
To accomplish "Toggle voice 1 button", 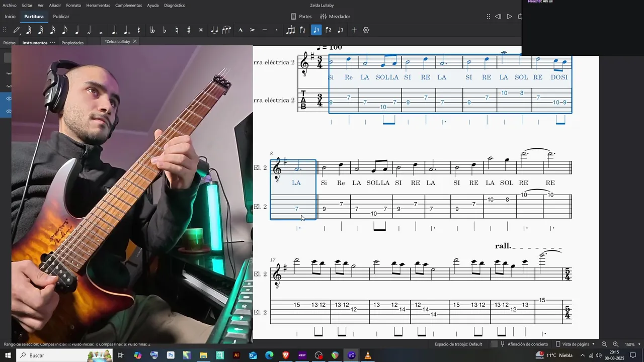I will [x=316, y=30].
